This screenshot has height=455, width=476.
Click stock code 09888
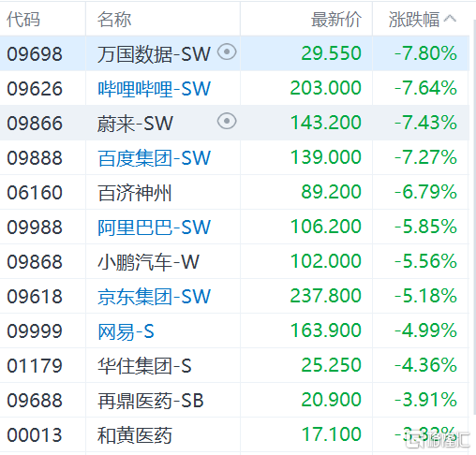tap(35, 157)
